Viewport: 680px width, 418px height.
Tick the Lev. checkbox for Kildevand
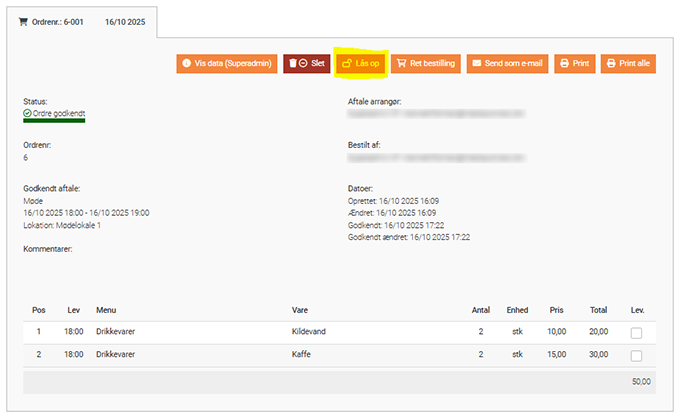[636, 332]
